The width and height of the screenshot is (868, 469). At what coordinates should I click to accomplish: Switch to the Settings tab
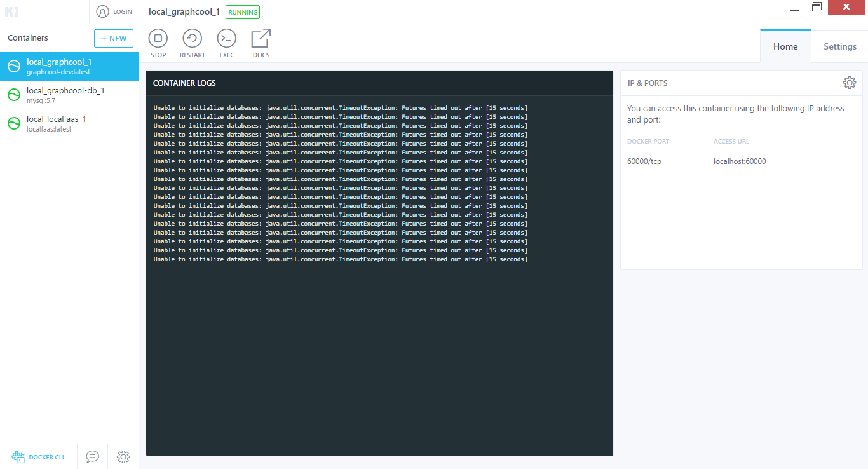(x=840, y=46)
